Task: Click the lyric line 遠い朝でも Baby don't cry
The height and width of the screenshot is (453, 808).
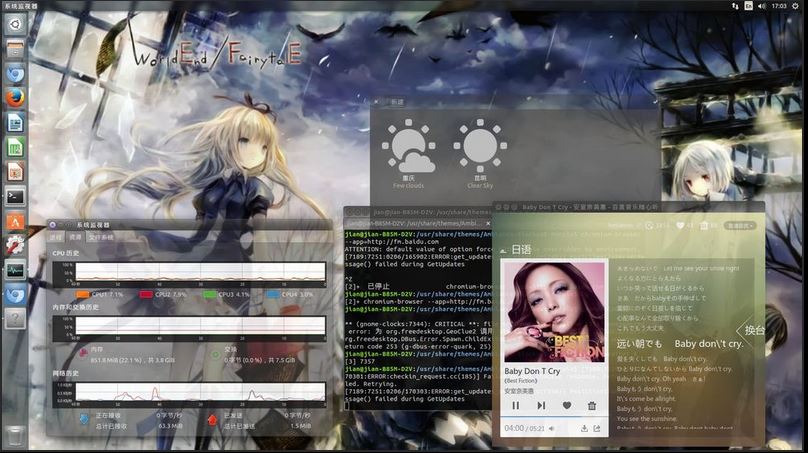Action: (x=680, y=344)
